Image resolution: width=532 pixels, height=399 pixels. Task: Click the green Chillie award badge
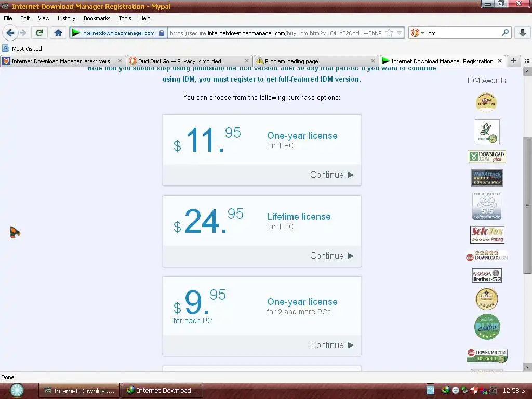tap(487, 327)
